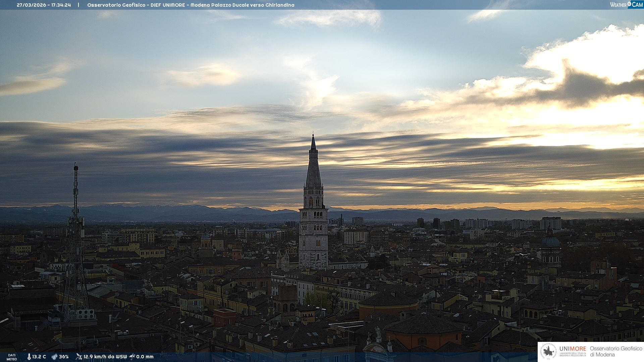Click the church dome on the right
Image resolution: width=644 pixels, height=362 pixels.
coord(550,241)
